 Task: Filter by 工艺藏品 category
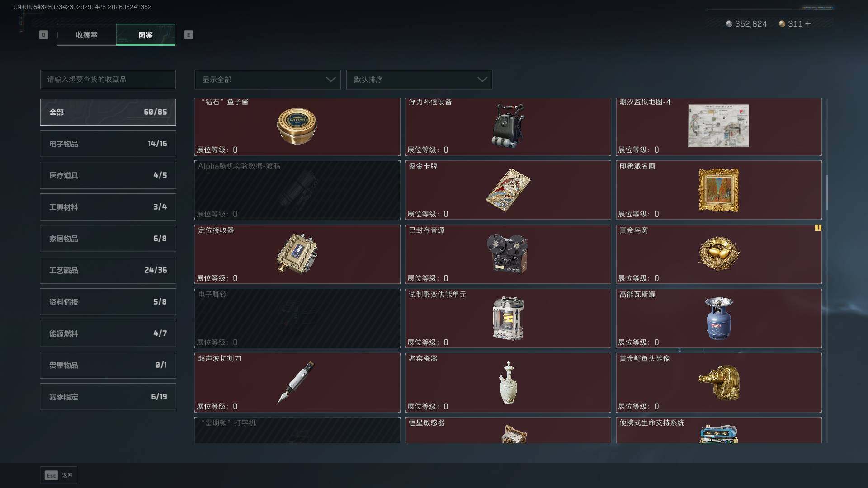coord(108,270)
